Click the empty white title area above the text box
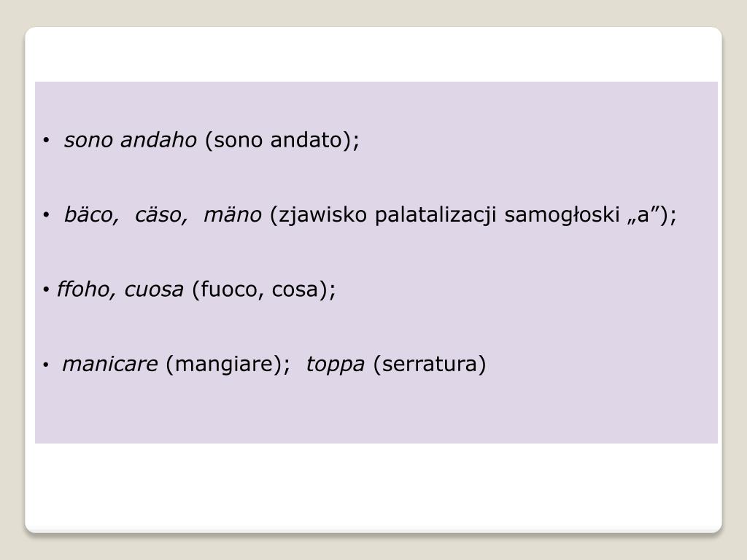This screenshot has width=747, height=560. pyautogui.click(x=373, y=54)
